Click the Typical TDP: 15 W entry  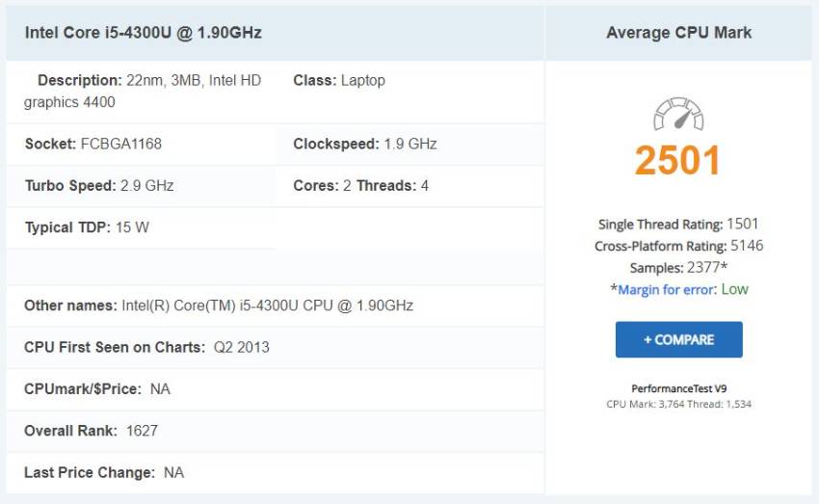coord(87,227)
